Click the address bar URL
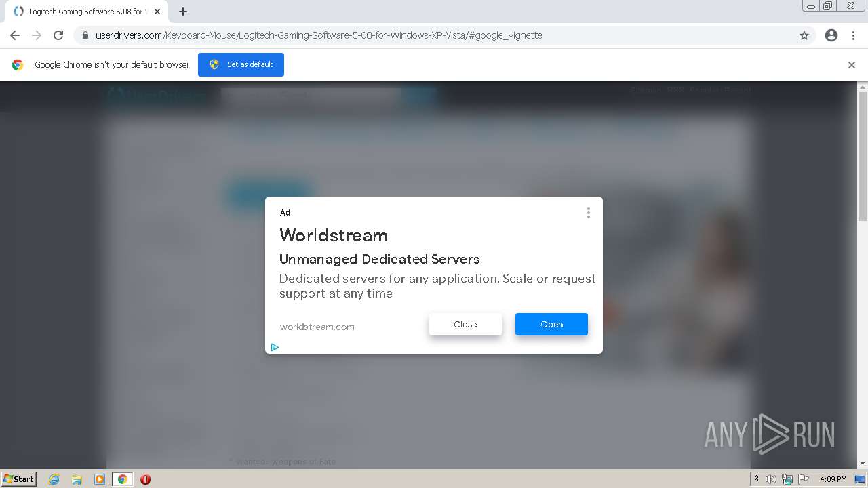Image resolution: width=868 pixels, height=488 pixels. [x=319, y=35]
